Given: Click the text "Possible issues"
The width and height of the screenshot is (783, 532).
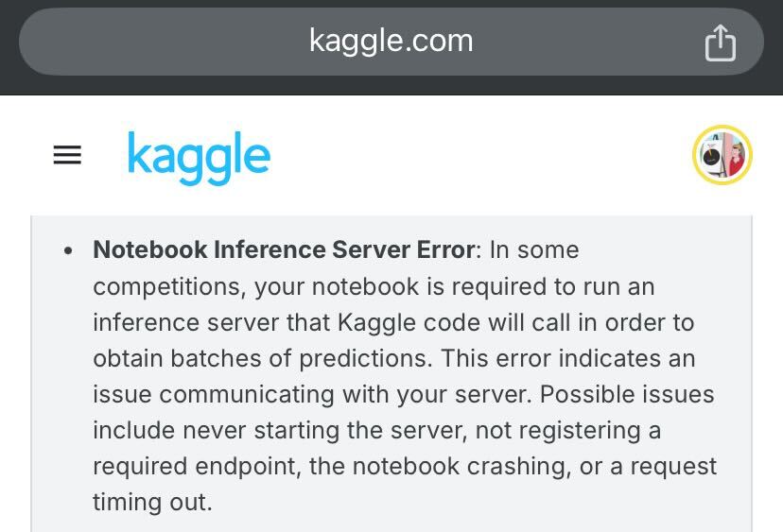Looking at the screenshot, I should pyautogui.click(x=626, y=394).
